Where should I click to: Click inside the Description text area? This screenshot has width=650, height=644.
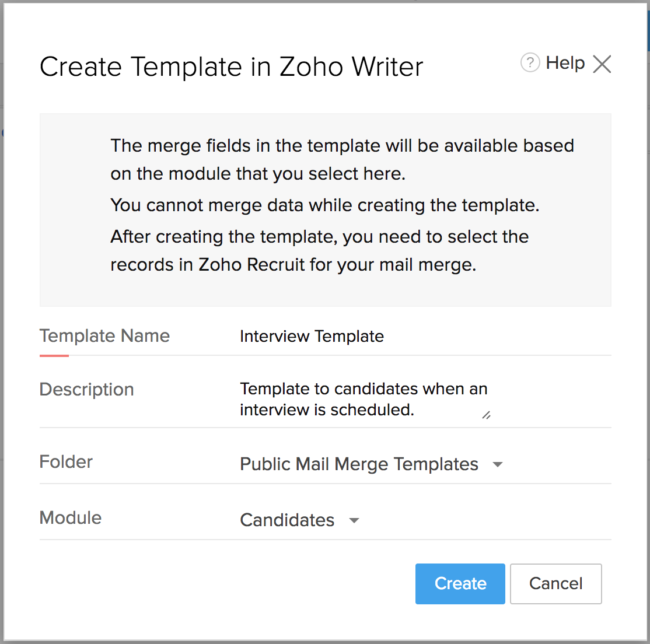pyautogui.click(x=362, y=399)
